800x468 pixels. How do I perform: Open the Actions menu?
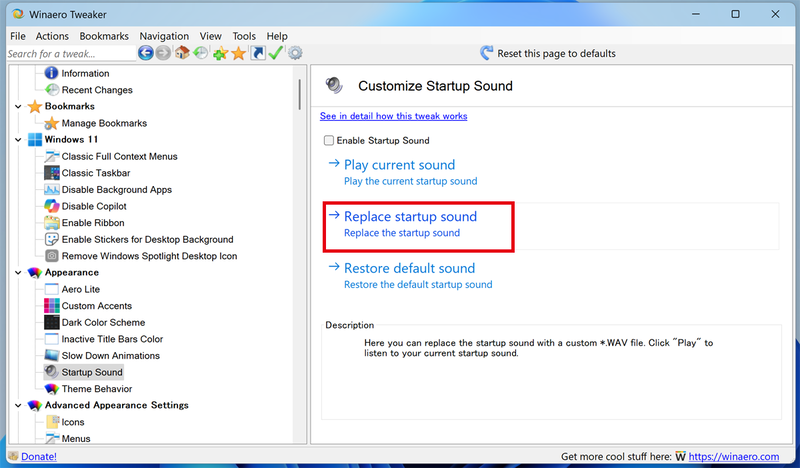coord(52,36)
